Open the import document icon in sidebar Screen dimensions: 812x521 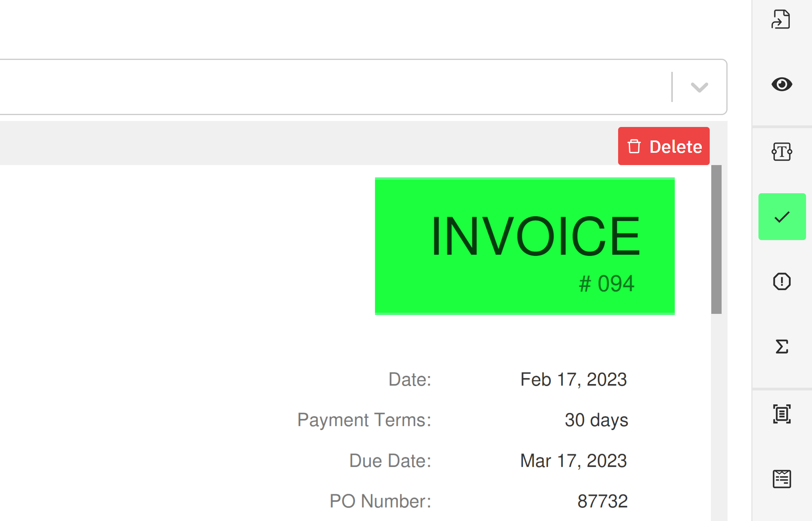[x=781, y=19]
